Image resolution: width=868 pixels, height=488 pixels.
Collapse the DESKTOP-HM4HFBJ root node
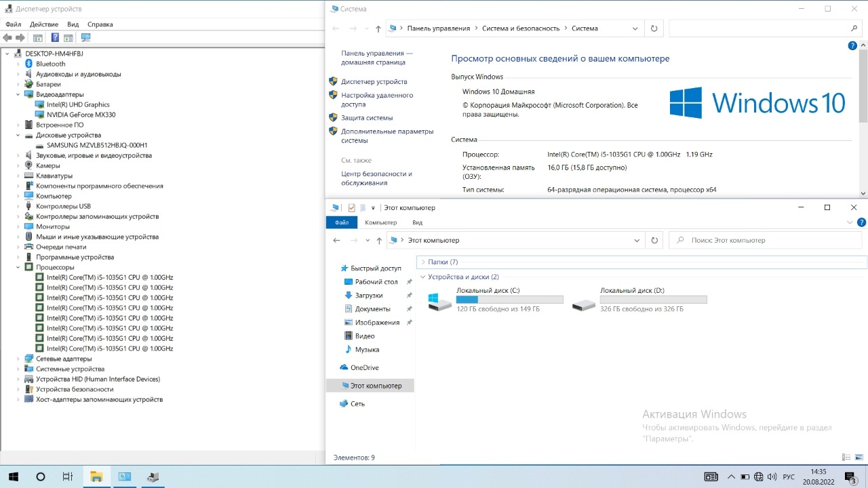tap(7, 54)
